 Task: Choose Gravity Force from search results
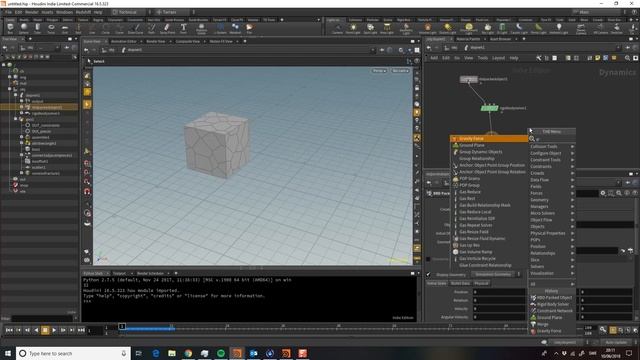pos(489,139)
